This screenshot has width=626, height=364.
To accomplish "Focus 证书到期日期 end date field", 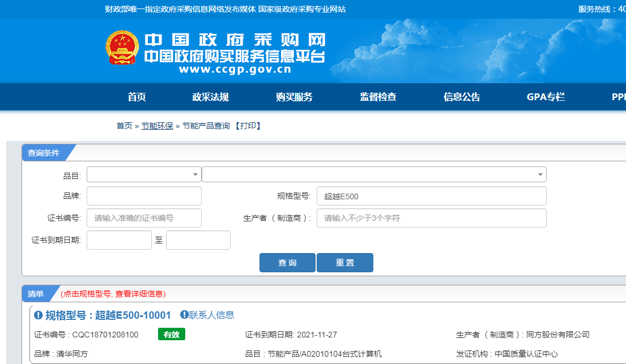I will [x=198, y=240].
